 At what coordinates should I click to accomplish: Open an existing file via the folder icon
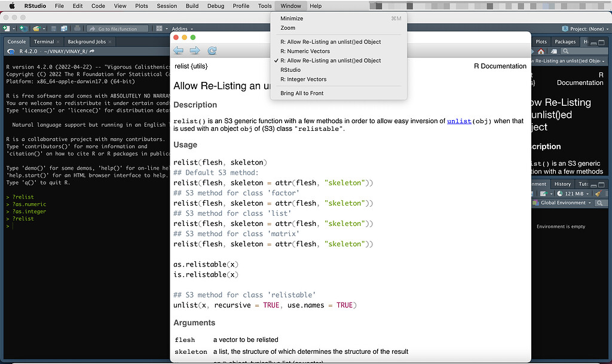36,28
